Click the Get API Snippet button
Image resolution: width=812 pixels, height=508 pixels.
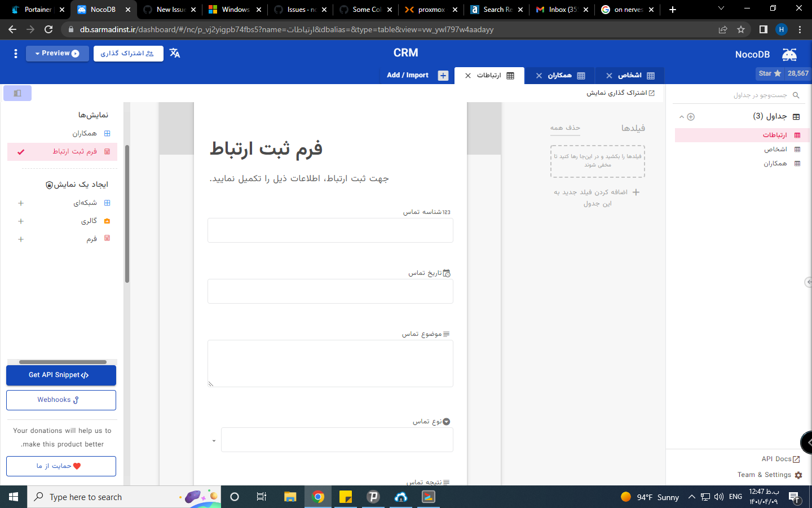tap(61, 375)
